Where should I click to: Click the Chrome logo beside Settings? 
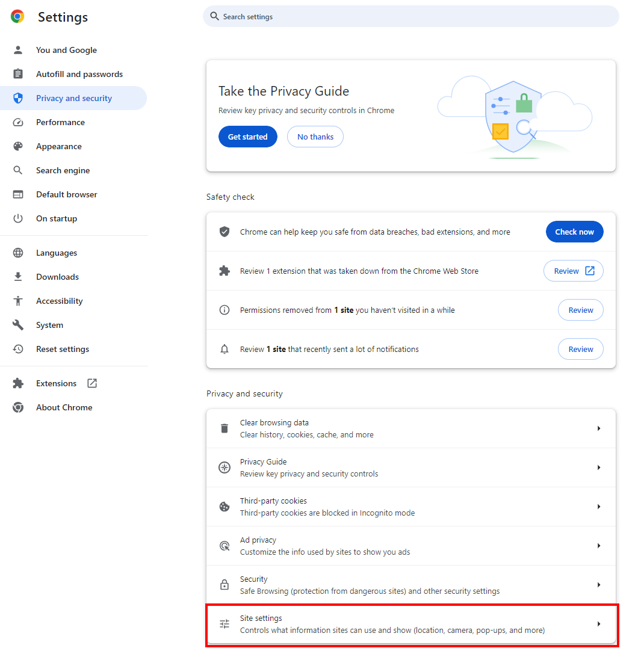pyautogui.click(x=17, y=16)
